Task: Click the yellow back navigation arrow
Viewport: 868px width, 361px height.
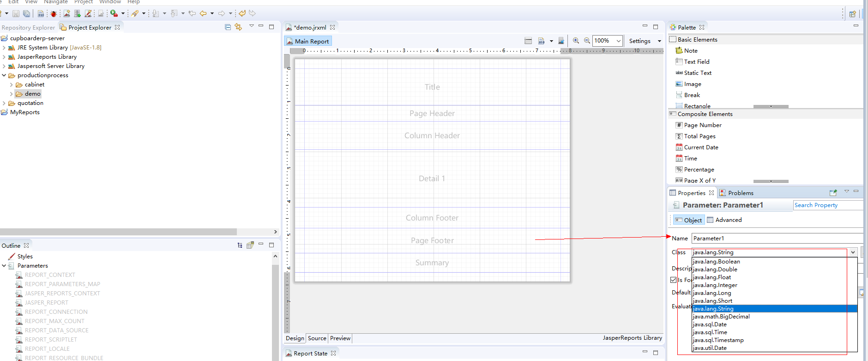Action: [x=203, y=13]
